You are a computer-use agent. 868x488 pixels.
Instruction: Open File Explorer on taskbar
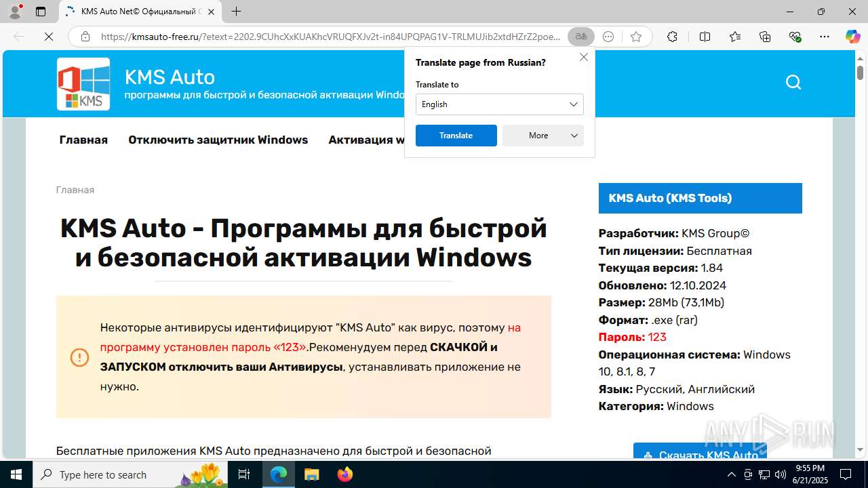[311, 474]
